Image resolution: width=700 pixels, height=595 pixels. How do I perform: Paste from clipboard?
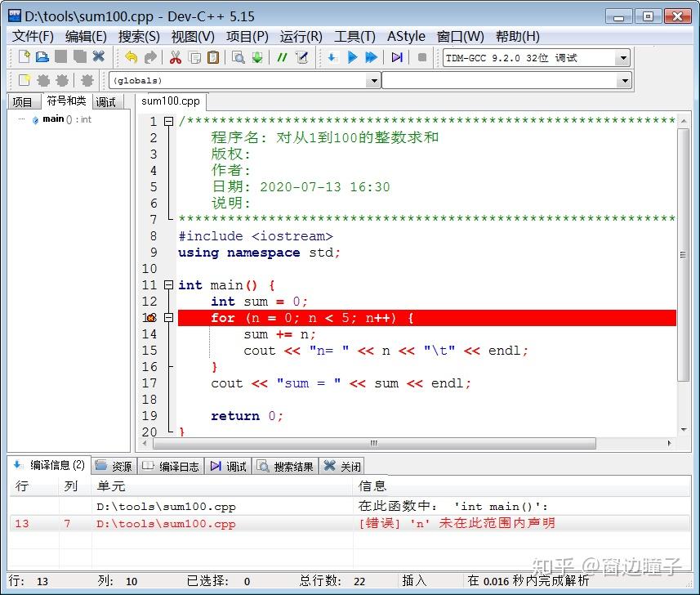pos(213,57)
